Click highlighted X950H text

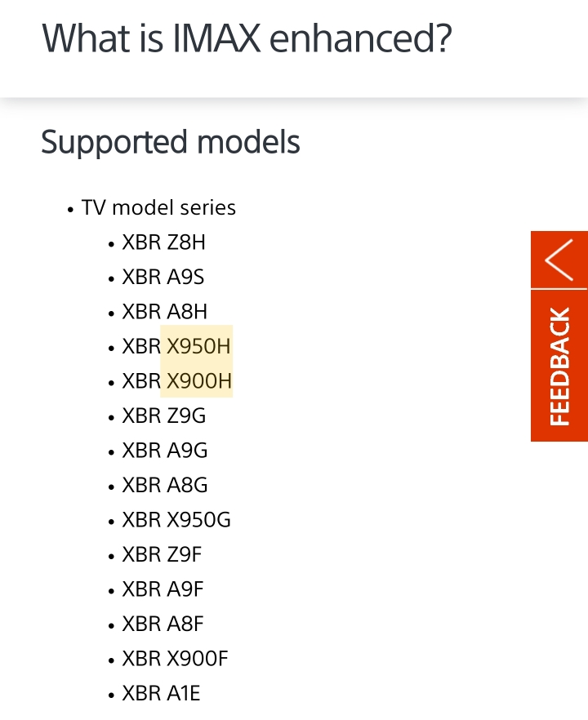pos(198,346)
